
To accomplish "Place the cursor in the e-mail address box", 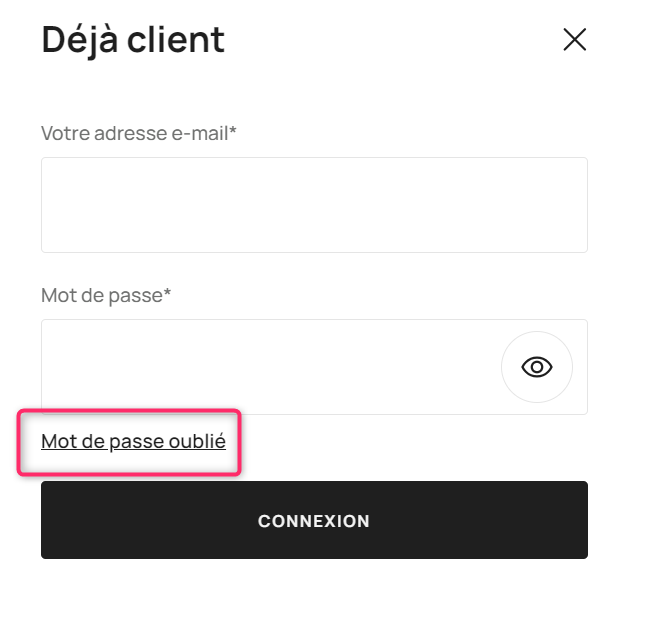I will point(314,205).
